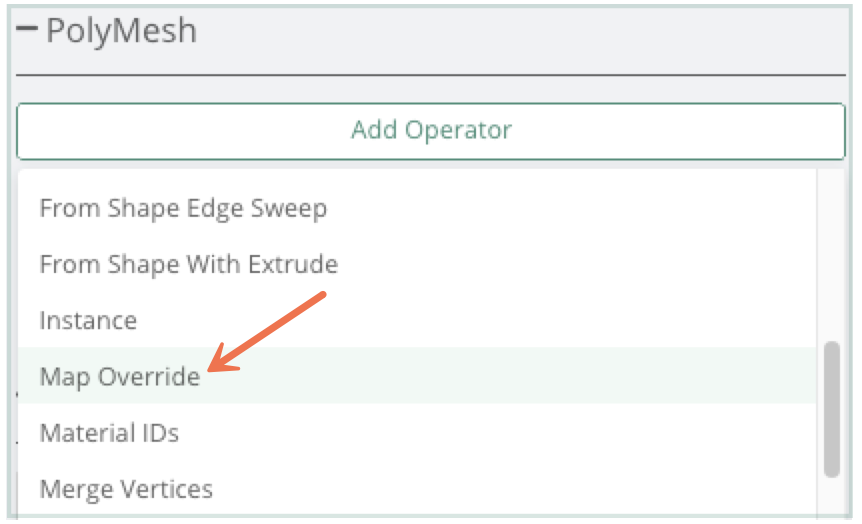Select the Map Override operator
This screenshot has width=862, height=524.
tap(120, 377)
